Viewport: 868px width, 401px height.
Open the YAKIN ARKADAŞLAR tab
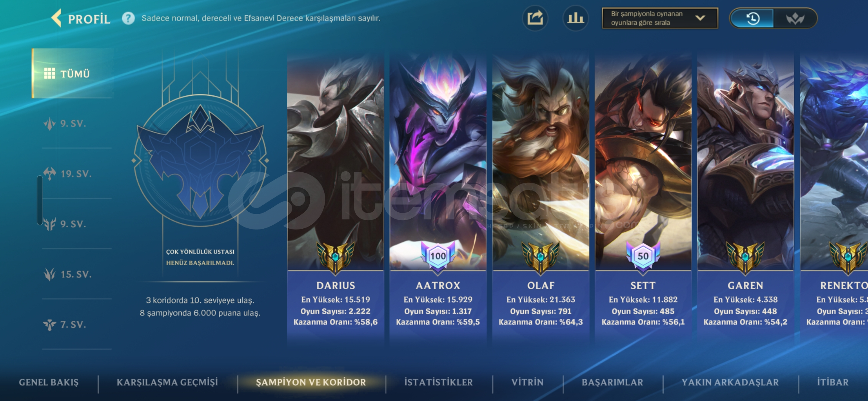[730, 382]
